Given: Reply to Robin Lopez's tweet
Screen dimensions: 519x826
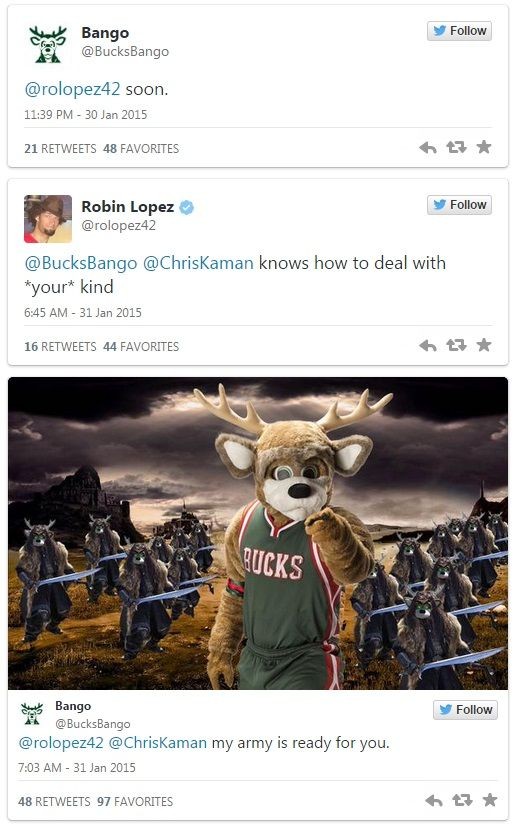Looking at the screenshot, I should coord(428,346).
